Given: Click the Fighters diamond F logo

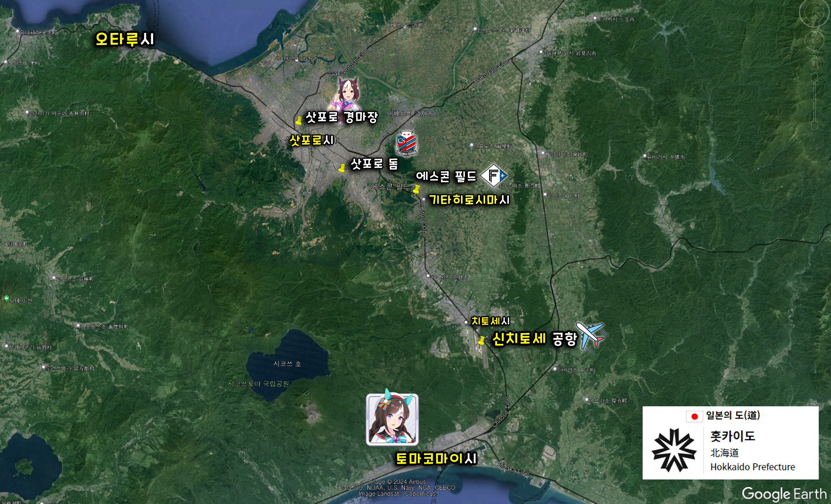Looking at the screenshot, I should (x=493, y=175).
